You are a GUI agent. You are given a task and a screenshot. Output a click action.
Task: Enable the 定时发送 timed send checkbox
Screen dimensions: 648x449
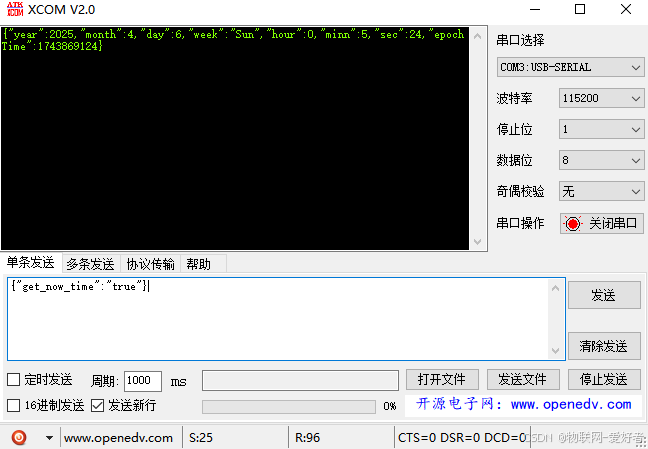click(14, 379)
